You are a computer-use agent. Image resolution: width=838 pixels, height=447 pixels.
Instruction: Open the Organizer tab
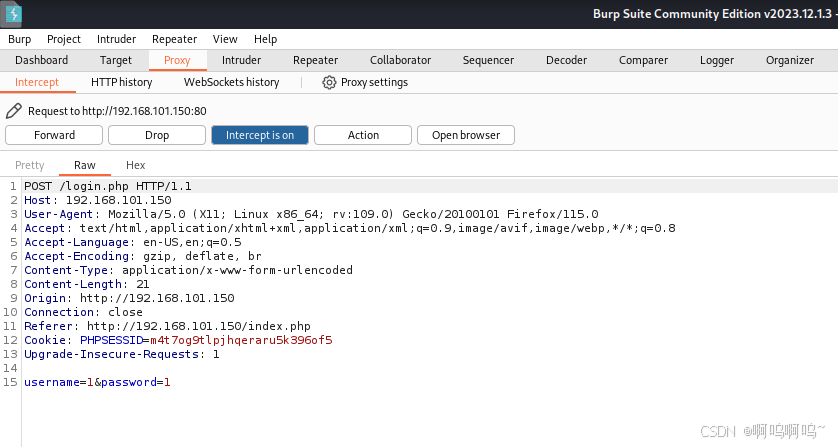click(790, 60)
